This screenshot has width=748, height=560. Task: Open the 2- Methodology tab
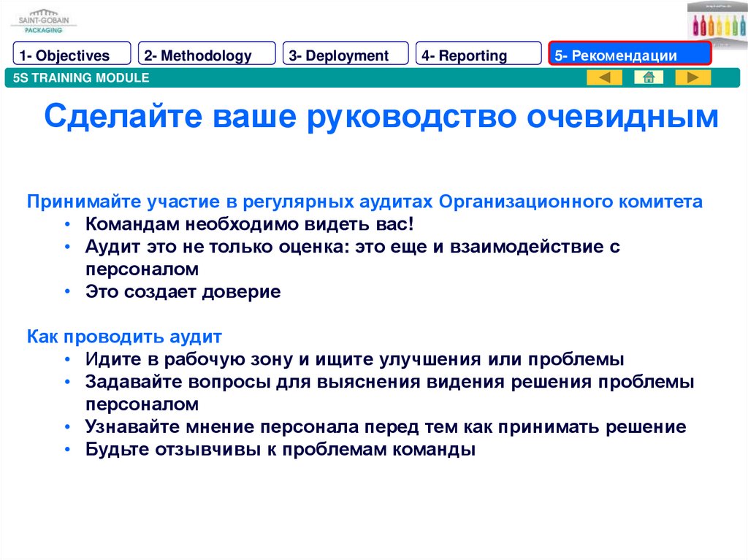[x=207, y=55]
